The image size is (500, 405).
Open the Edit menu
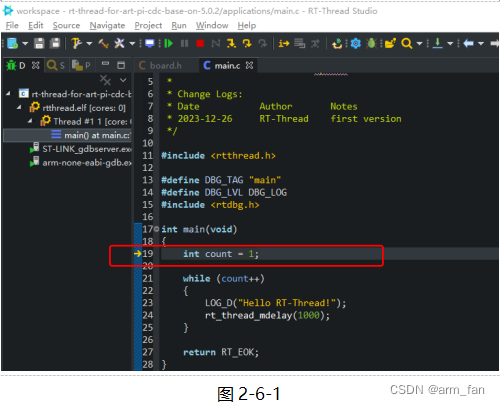click(36, 25)
